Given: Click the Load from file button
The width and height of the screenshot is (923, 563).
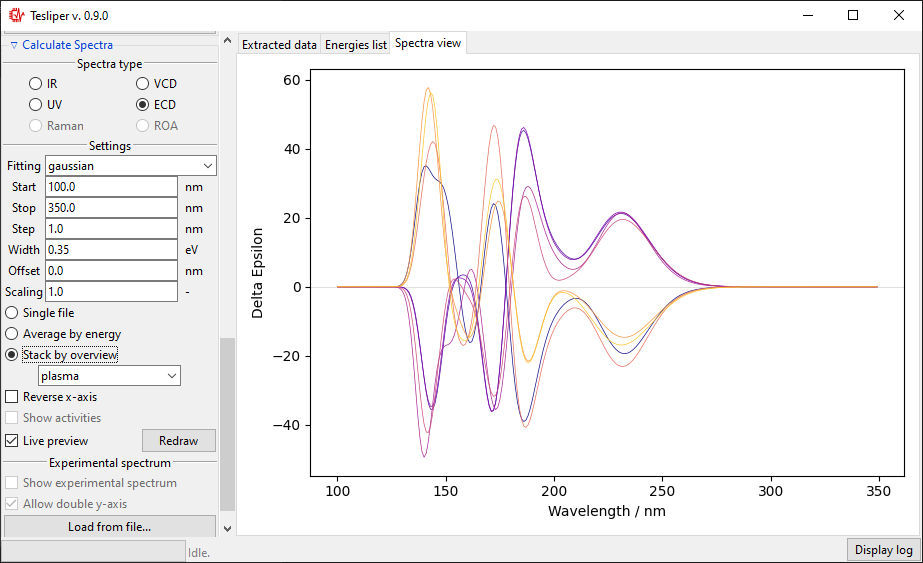Looking at the screenshot, I should point(109,527).
